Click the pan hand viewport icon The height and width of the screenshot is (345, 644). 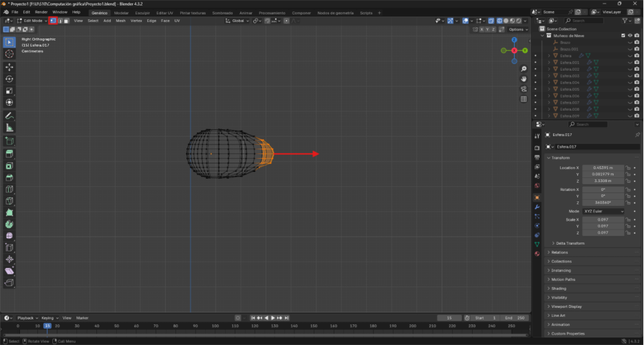point(524,78)
